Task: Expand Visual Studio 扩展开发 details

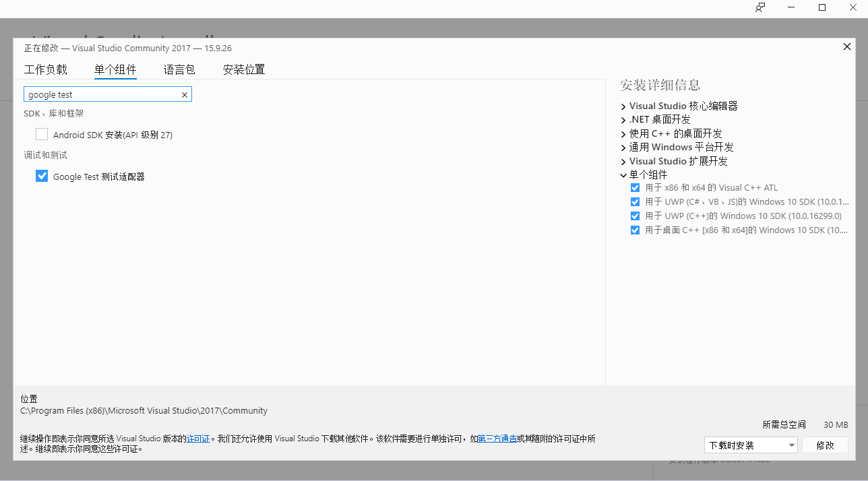Action: 623,162
